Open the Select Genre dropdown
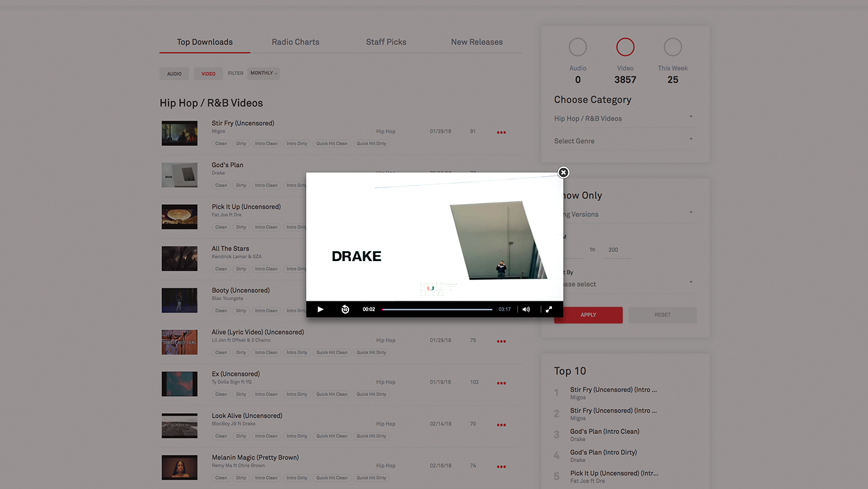 [x=623, y=141]
